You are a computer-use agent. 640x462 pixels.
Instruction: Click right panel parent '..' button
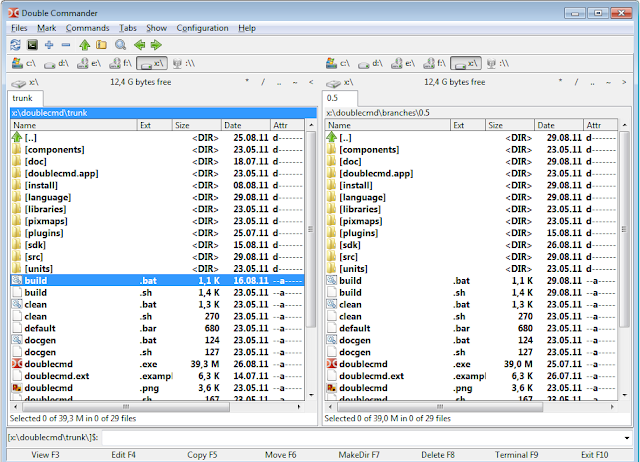point(592,83)
